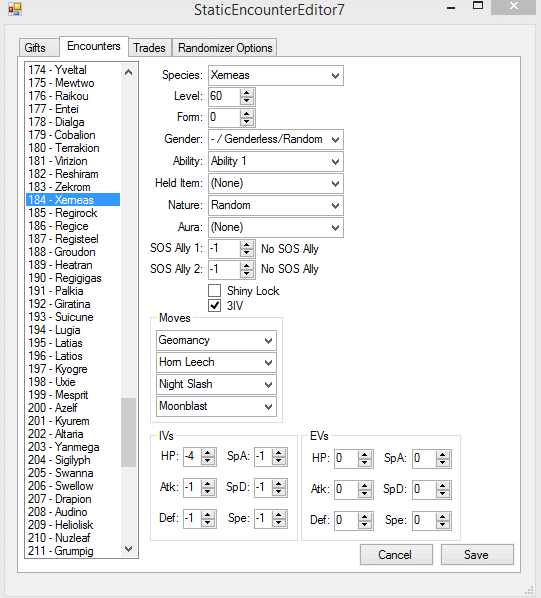Select 178 - Dialga entry

[73, 122]
